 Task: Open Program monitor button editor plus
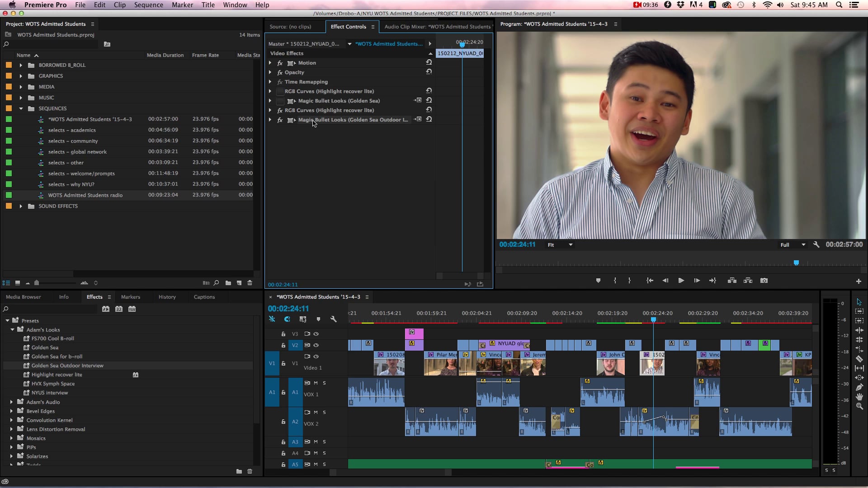click(x=859, y=281)
